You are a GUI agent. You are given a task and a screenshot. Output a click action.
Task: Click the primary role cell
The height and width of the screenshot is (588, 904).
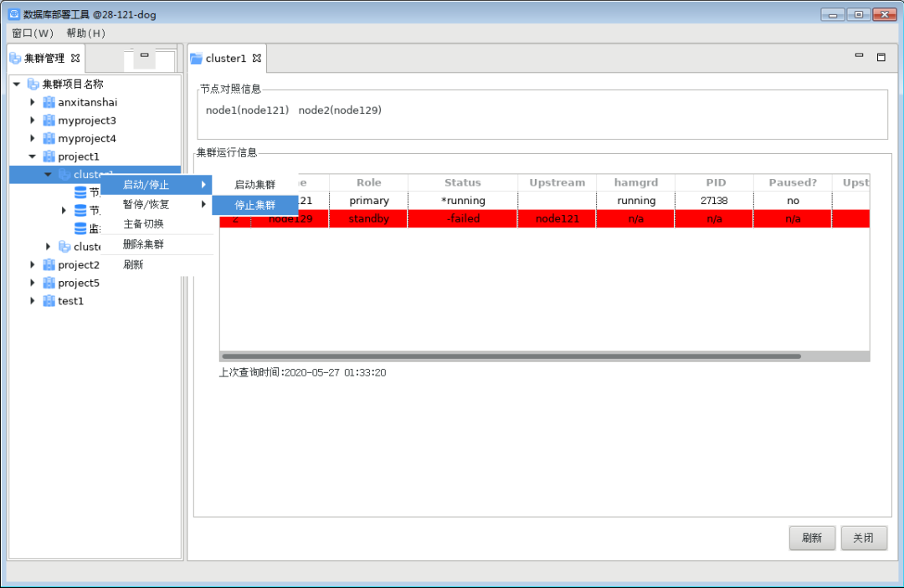(x=369, y=201)
